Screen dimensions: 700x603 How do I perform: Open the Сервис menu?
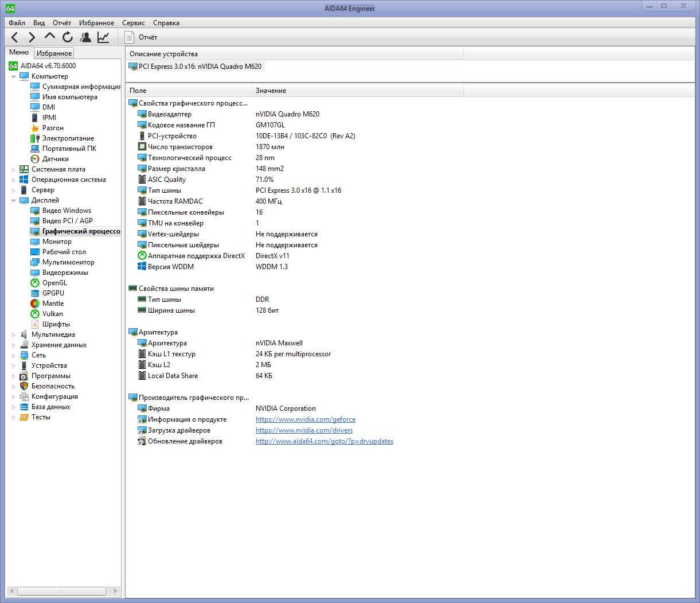coord(134,23)
